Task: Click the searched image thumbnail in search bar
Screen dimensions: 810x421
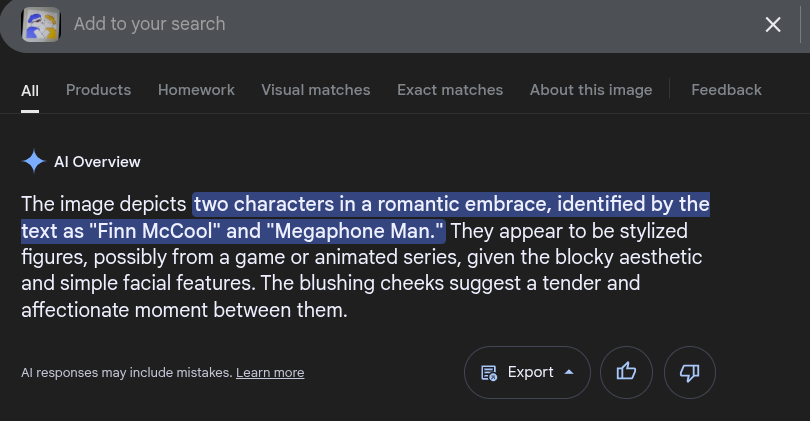Action: 41,24
